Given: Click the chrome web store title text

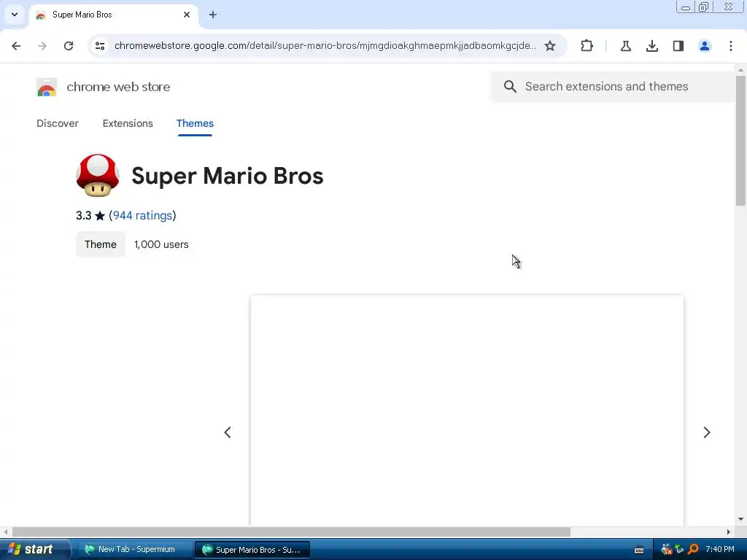Looking at the screenshot, I should pos(118,87).
